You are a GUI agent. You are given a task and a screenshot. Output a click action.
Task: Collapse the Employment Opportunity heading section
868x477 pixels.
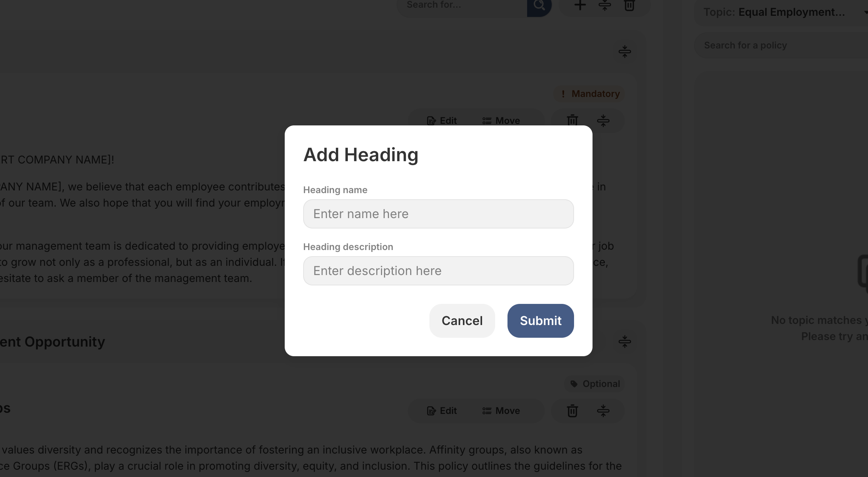[x=624, y=341]
